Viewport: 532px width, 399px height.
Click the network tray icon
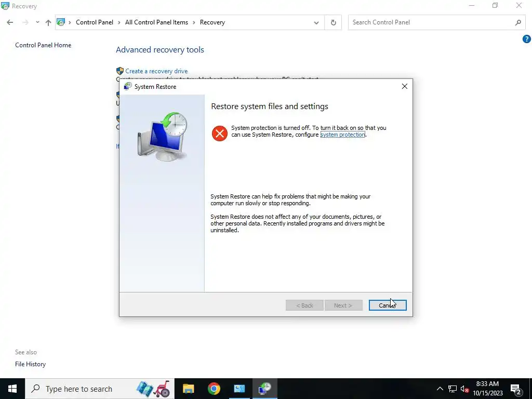pyautogui.click(x=453, y=389)
